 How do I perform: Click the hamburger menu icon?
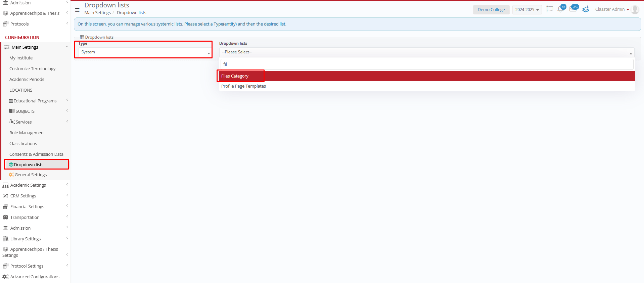77,10
